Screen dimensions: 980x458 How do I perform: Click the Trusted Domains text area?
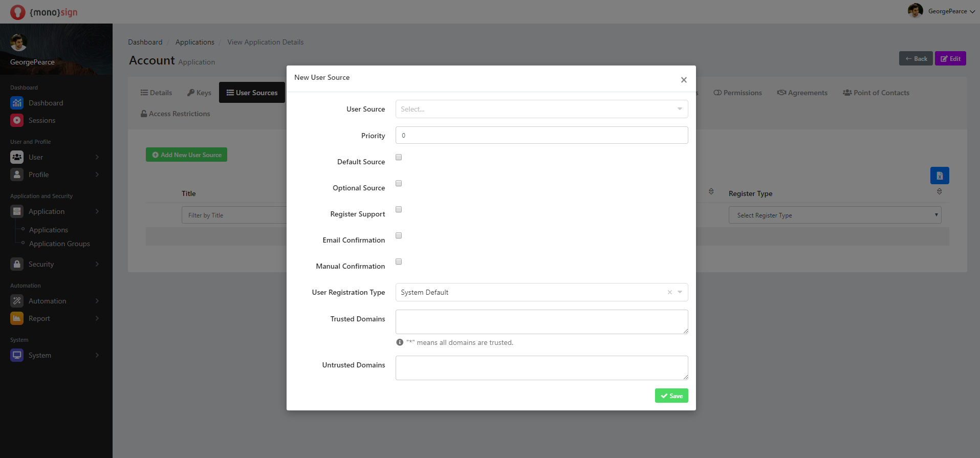pos(541,322)
